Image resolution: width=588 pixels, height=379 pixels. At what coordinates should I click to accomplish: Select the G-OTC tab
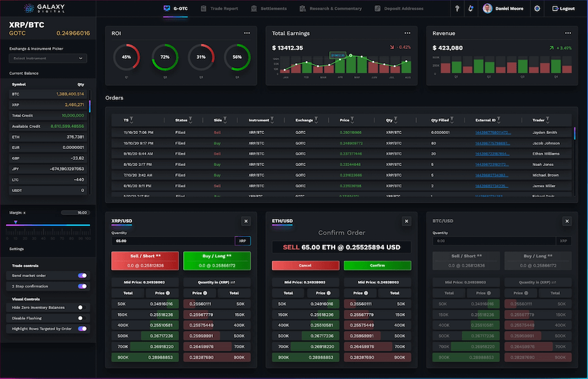pos(176,8)
